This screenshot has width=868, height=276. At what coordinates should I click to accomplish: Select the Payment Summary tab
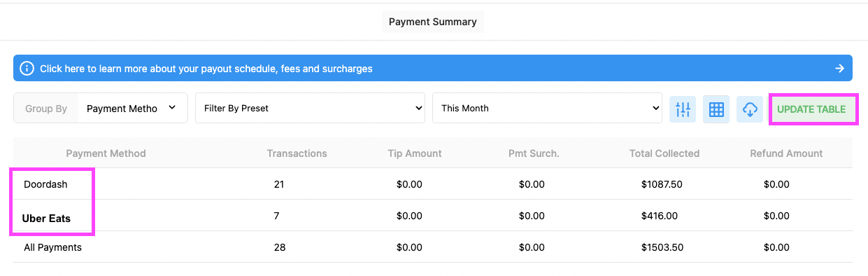[433, 22]
